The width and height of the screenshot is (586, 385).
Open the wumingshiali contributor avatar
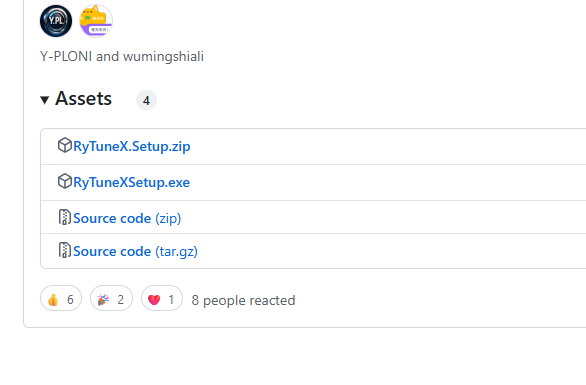point(96,21)
